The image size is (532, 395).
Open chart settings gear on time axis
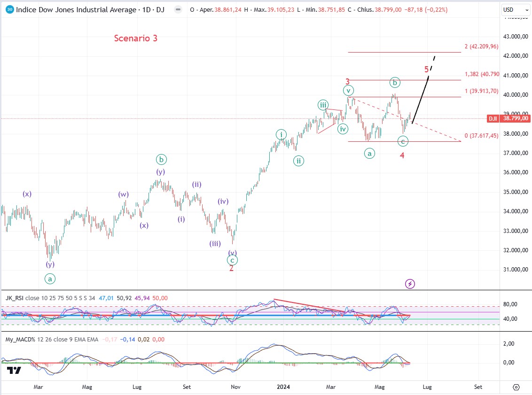(x=516, y=387)
